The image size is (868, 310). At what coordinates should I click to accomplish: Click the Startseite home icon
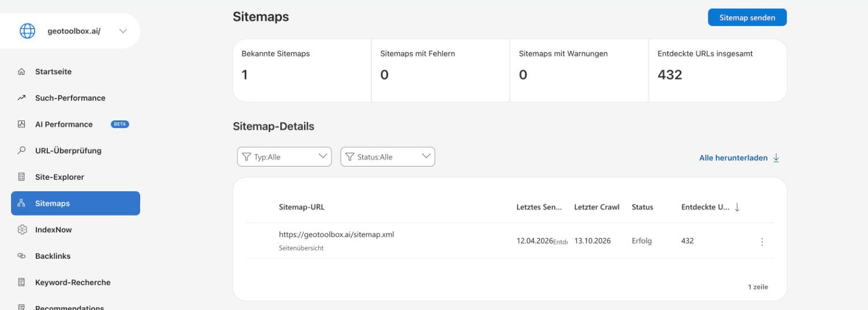tap(22, 72)
